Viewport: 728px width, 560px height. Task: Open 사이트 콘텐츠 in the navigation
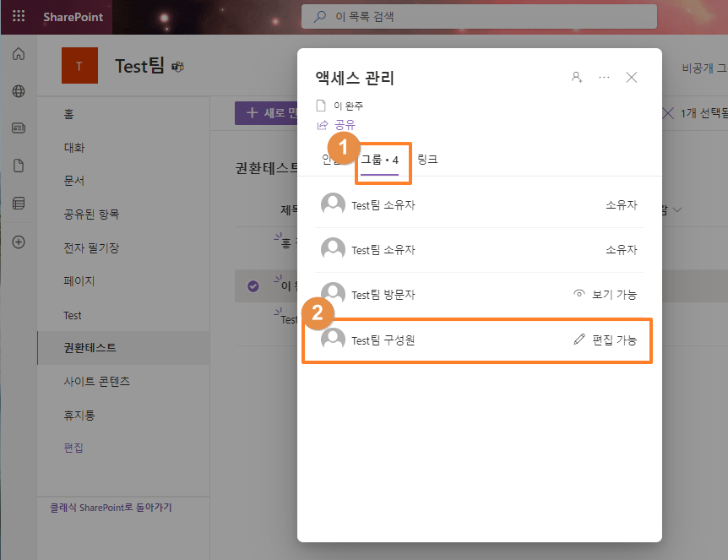coord(96,381)
